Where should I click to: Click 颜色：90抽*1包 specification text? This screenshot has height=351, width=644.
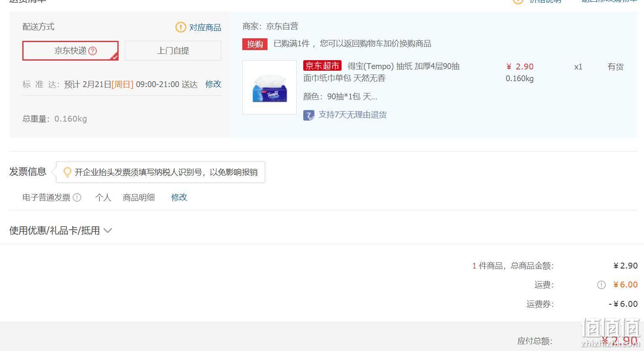pos(340,96)
